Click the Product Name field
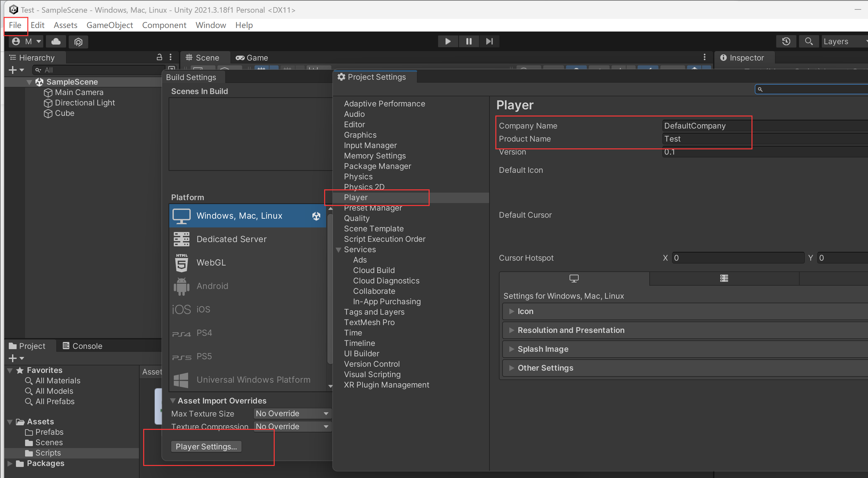 pos(765,139)
